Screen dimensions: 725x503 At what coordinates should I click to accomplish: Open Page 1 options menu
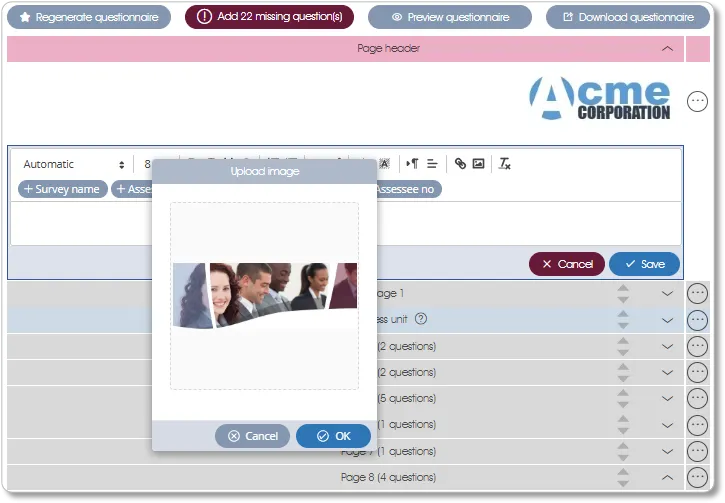tap(697, 294)
